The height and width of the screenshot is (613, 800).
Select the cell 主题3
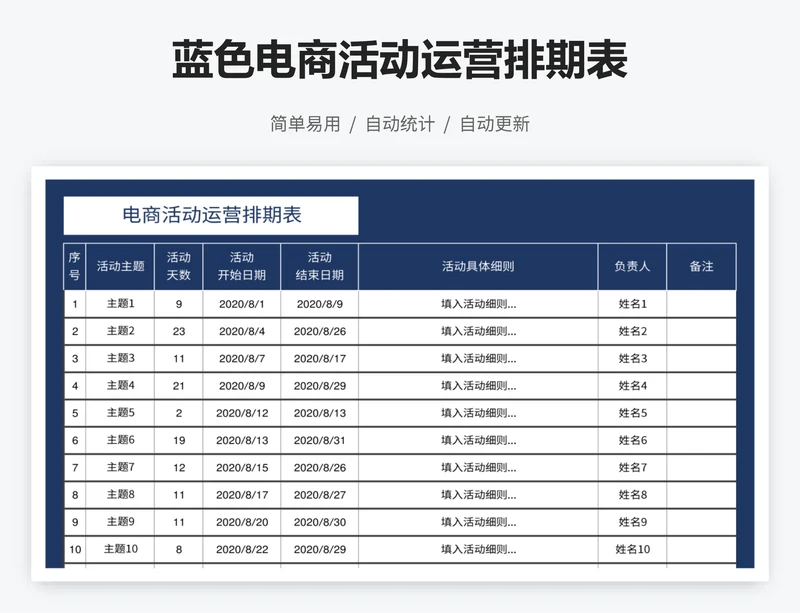pos(120,358)
